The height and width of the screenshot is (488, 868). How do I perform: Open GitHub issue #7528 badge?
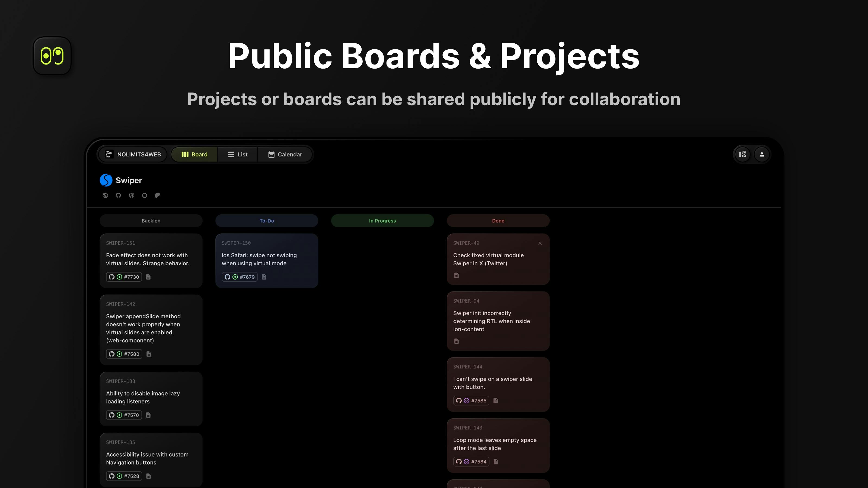(124, 476)
